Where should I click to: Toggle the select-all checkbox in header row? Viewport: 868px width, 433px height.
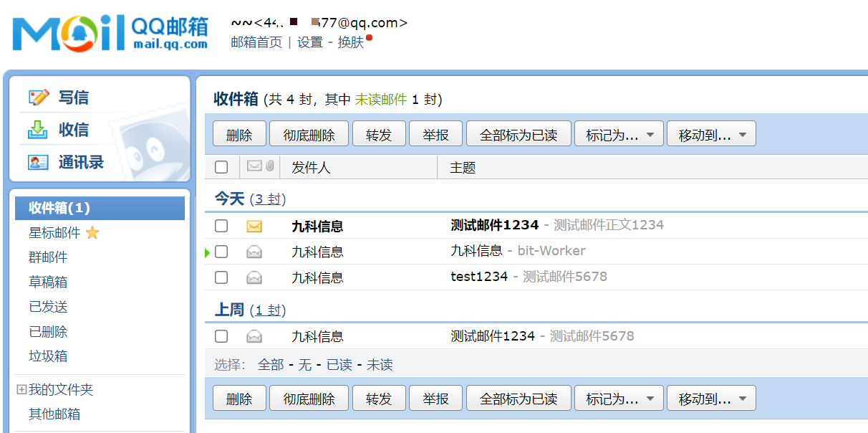click(221, 167)
